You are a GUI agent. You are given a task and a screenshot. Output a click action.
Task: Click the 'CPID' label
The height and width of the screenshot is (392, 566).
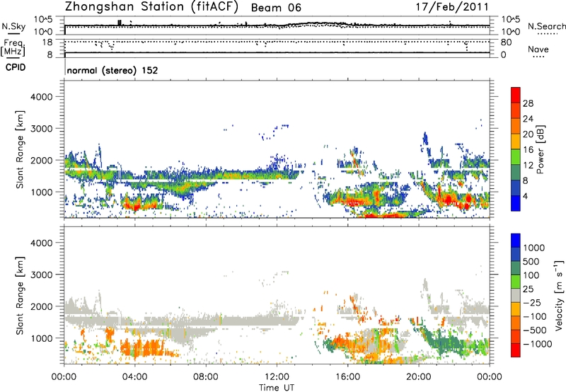click(x=16, y=67)
